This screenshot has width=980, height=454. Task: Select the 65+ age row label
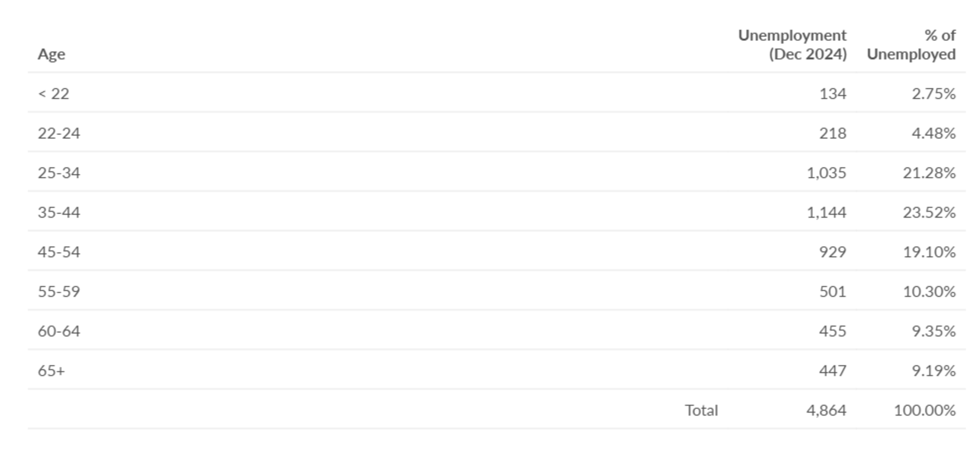coord(52,371)
